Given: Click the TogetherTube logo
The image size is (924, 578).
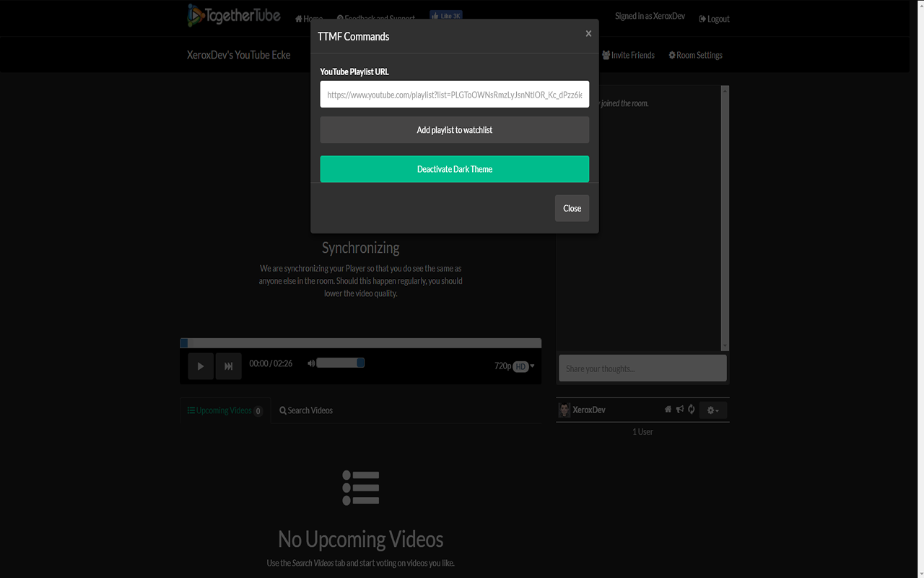Looking at the screenshot, I should pyautogui.click(x=234, y=15).
